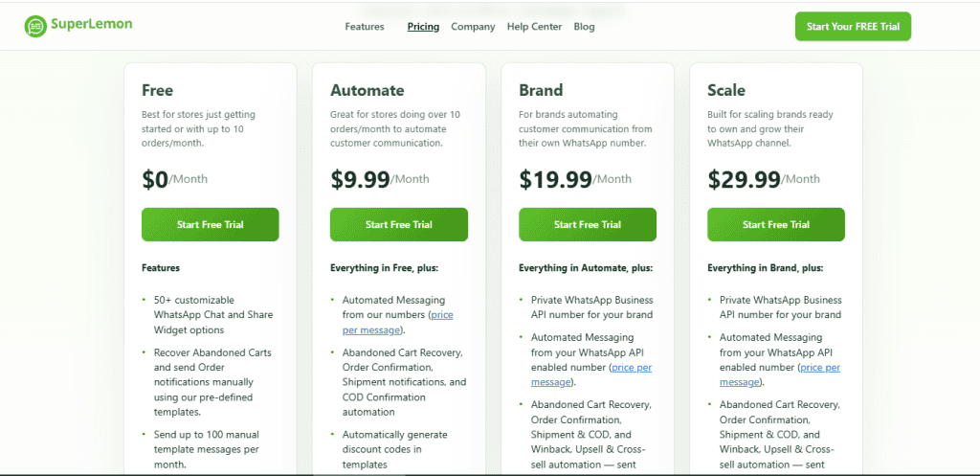Viewport: 980px width, 476px height.
Task: Select the Free plan heading
Action: pyautogui.click(x=157, y=91)
